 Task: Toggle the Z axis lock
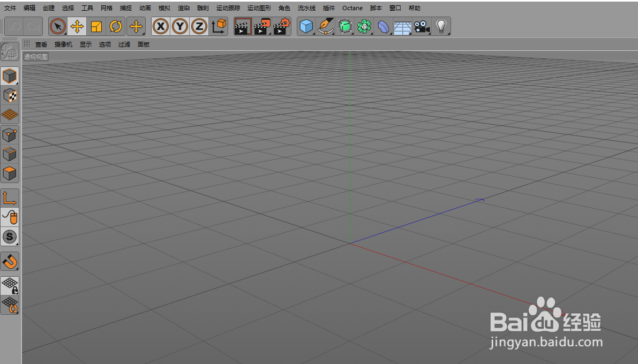[199, 27]
